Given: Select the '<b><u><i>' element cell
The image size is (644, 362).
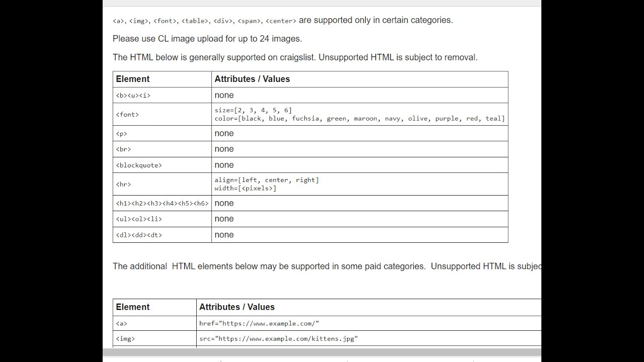Looking at the screenshot, I should [x=162, y=95].
